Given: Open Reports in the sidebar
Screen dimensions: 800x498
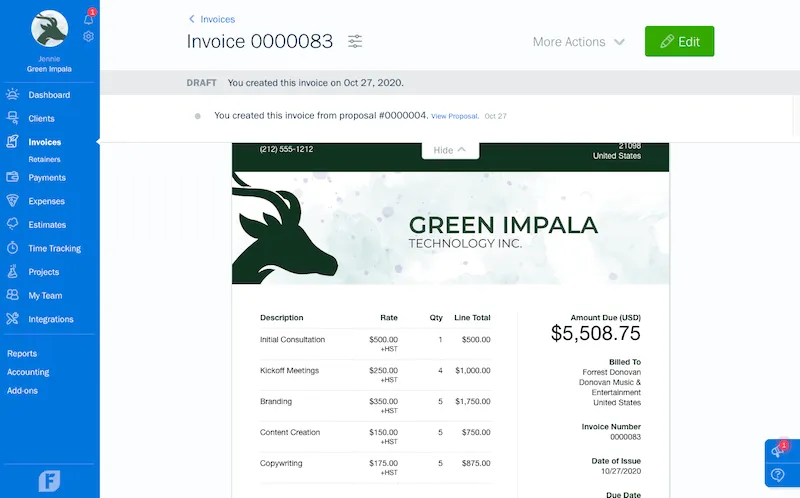Looking at the screenshot, I should click(22, 353).
